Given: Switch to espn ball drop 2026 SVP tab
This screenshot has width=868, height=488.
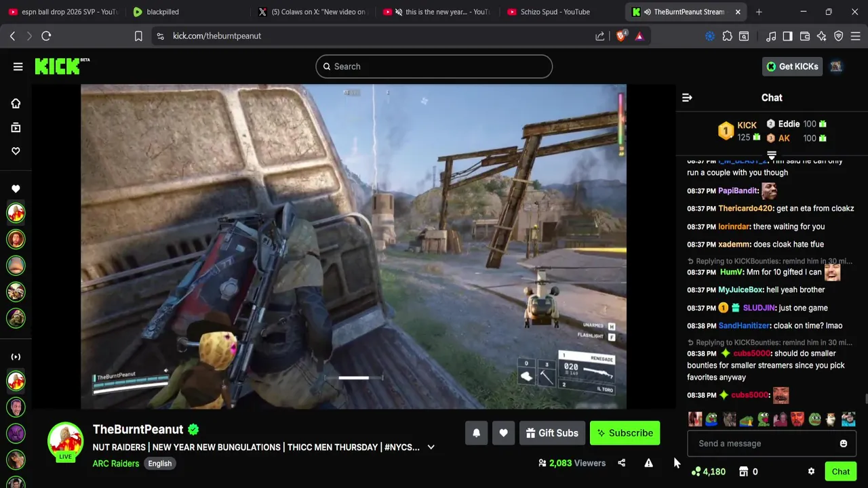Looking at the screenshot, I should point(62,12).
